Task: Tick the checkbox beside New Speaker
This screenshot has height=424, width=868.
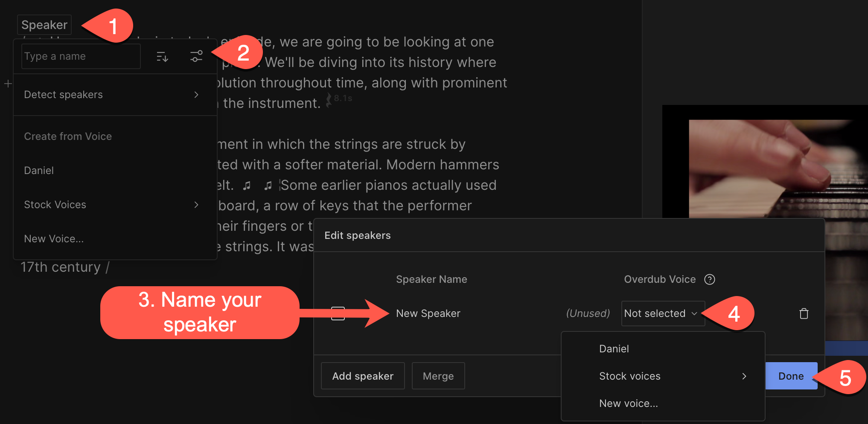Action: click(x=338, y=314)
